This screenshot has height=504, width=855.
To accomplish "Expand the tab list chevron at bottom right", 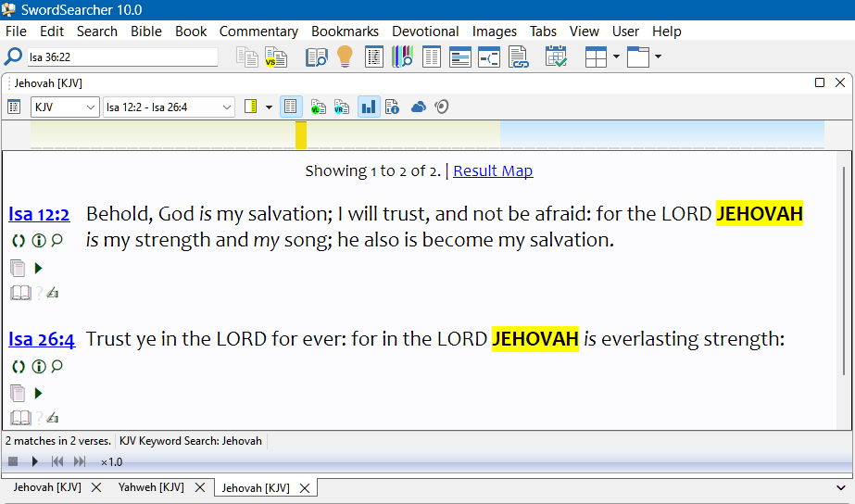I will [840, 487].
